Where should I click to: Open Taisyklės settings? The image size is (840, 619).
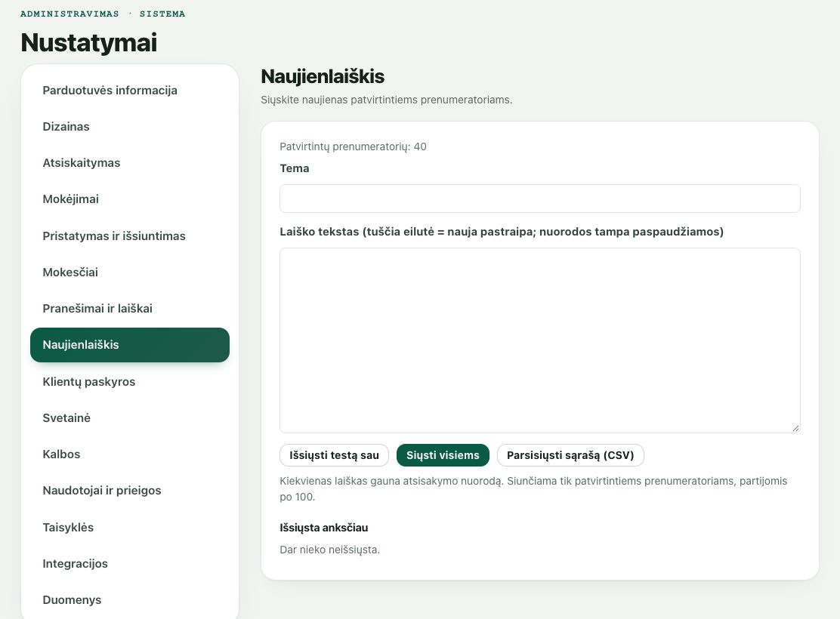coord(130,528)
